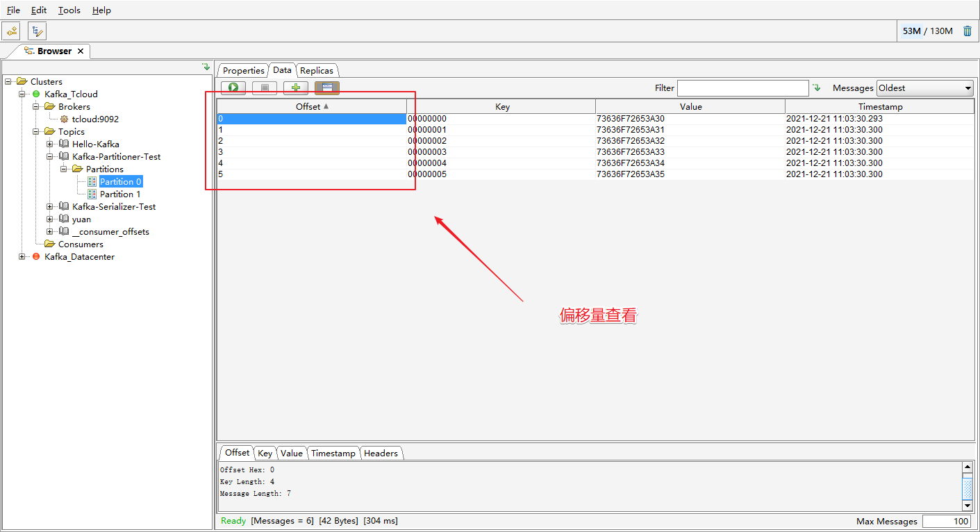This screenshot has width=980, height=532.
Task: Select message row with key 00000001
Action: click(x=596, y=130)
